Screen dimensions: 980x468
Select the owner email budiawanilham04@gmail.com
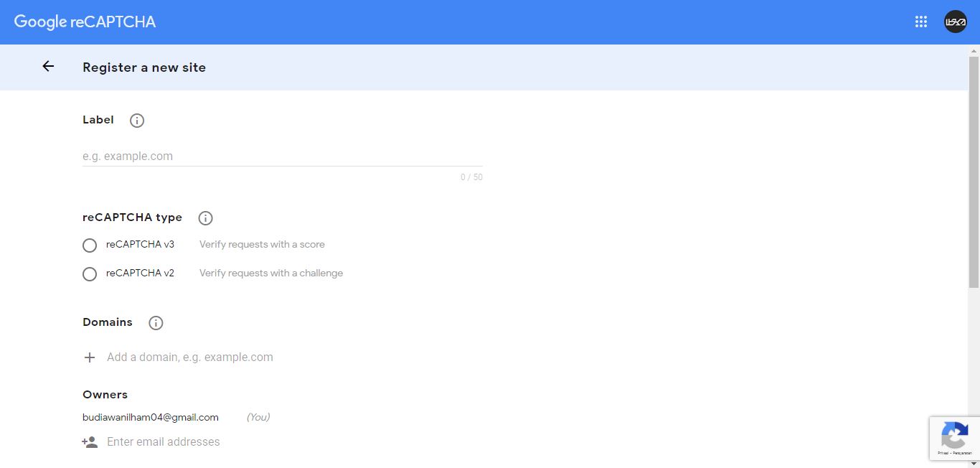pyautogui.click(x=150, y=417)
